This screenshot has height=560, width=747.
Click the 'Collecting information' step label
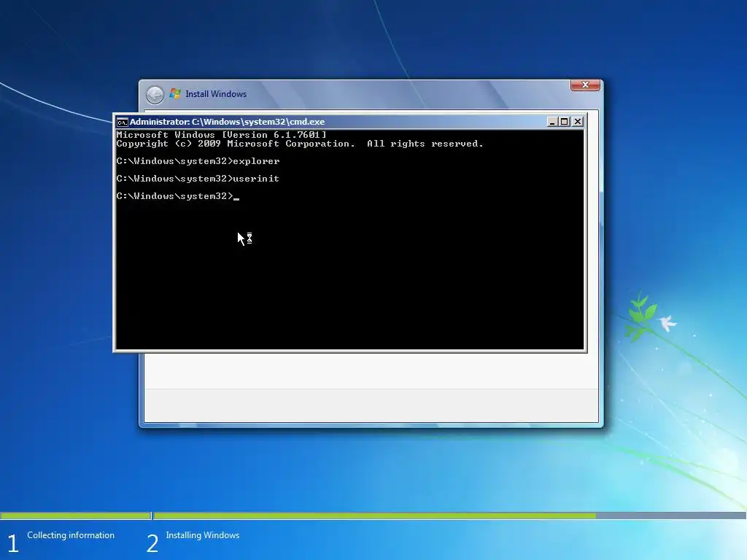[71, 535]
